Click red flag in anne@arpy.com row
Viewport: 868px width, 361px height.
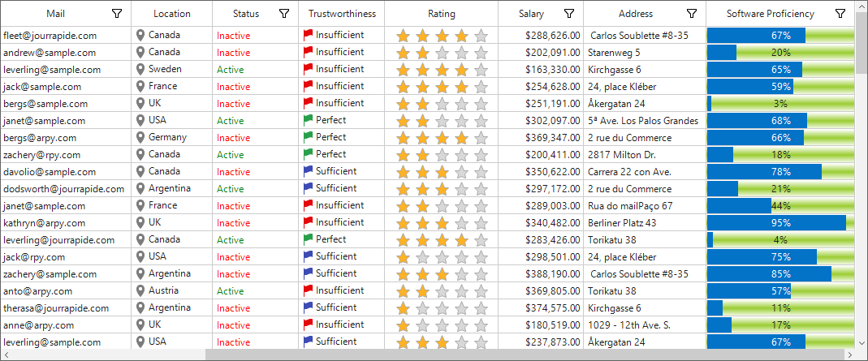click(309, 325)
